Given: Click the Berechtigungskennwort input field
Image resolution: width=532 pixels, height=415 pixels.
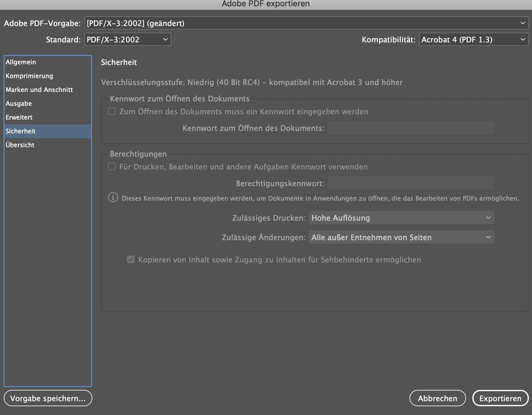Looking at the screenshot, I should click(411, 183).
